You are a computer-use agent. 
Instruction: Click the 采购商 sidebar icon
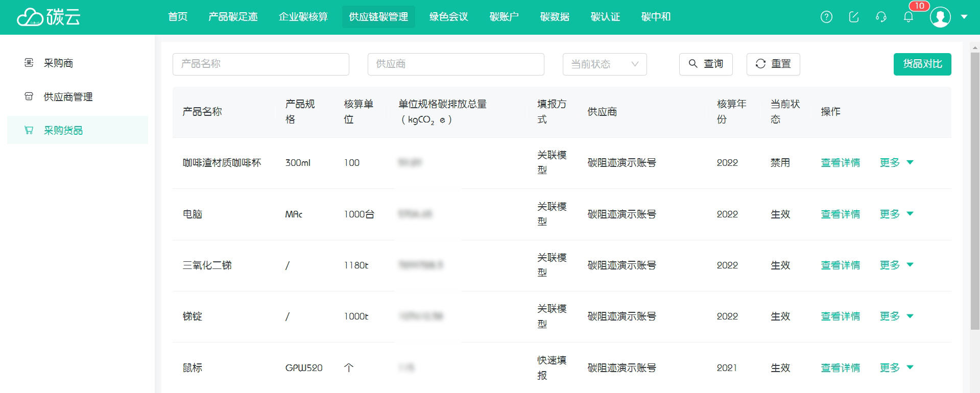29,63
